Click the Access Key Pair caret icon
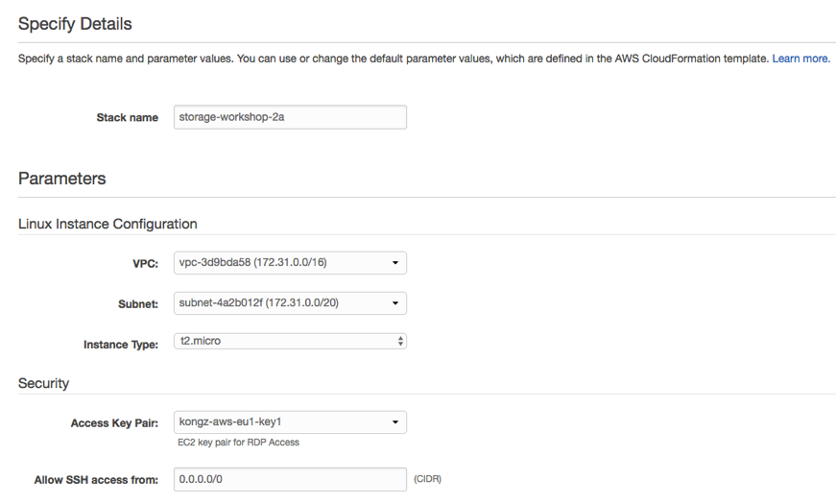 tap(395, 422)
